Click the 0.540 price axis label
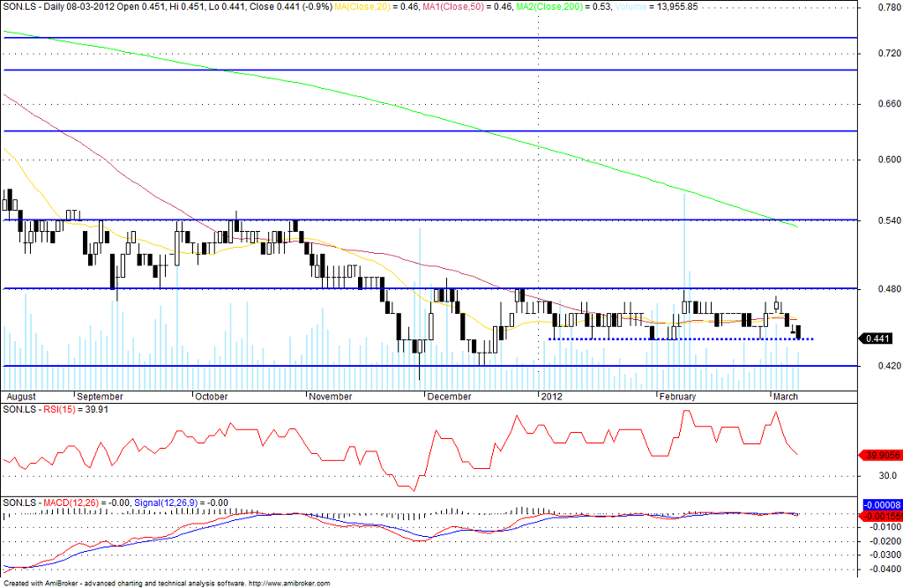Image resolution: width=903 pixels, height=588 pixels. [x=890, y=220]
